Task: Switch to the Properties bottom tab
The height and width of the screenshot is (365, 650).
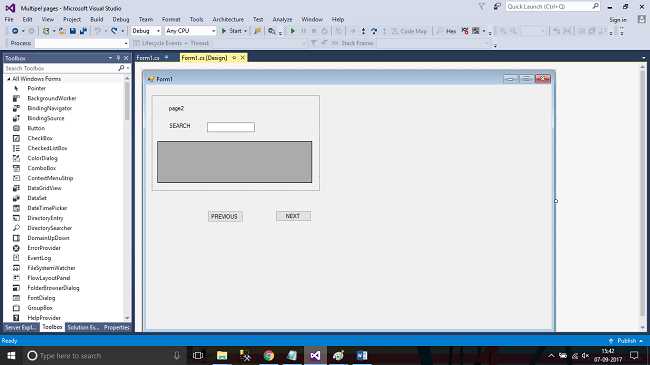Action: (x=117, y=328)
